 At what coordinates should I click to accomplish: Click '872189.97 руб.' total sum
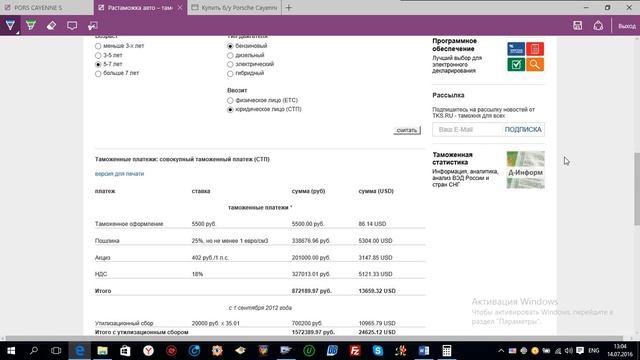[x=311, y=291]
